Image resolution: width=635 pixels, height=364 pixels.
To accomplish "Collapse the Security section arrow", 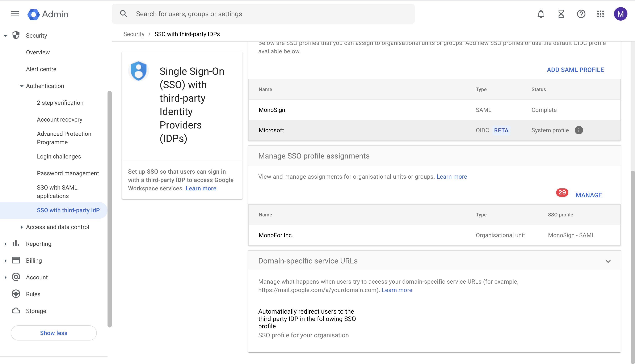I will (5, 36).
